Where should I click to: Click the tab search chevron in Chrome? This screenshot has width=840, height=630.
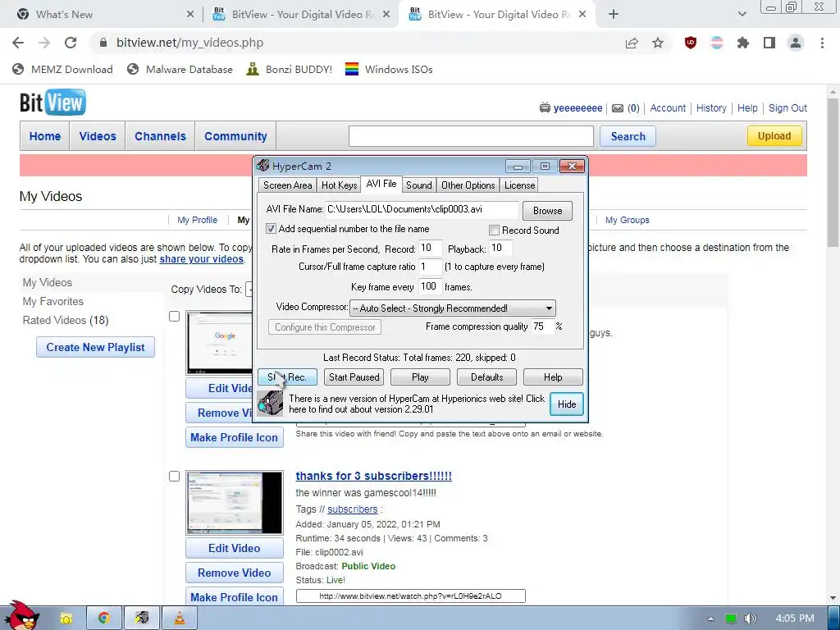pyautogui.click(x=742, y=15)
